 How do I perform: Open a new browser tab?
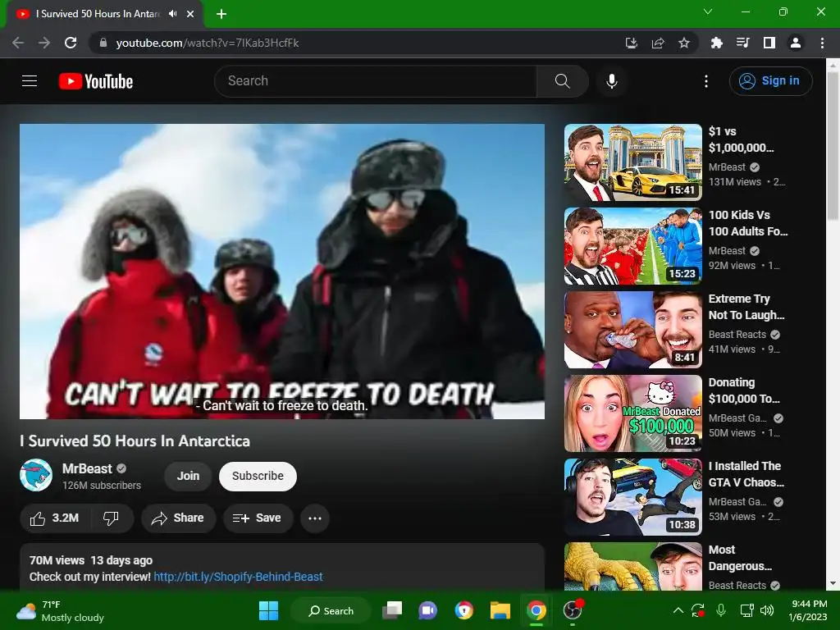(221, 14)
